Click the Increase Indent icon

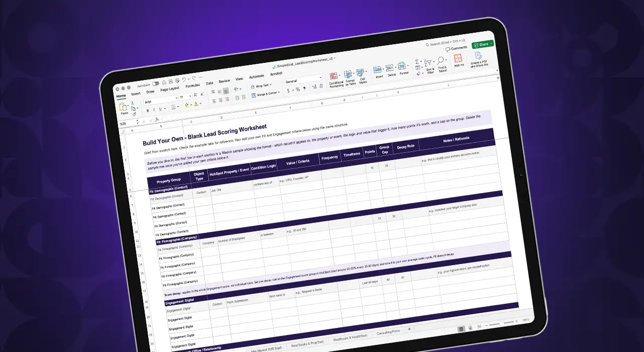[244, 97]
